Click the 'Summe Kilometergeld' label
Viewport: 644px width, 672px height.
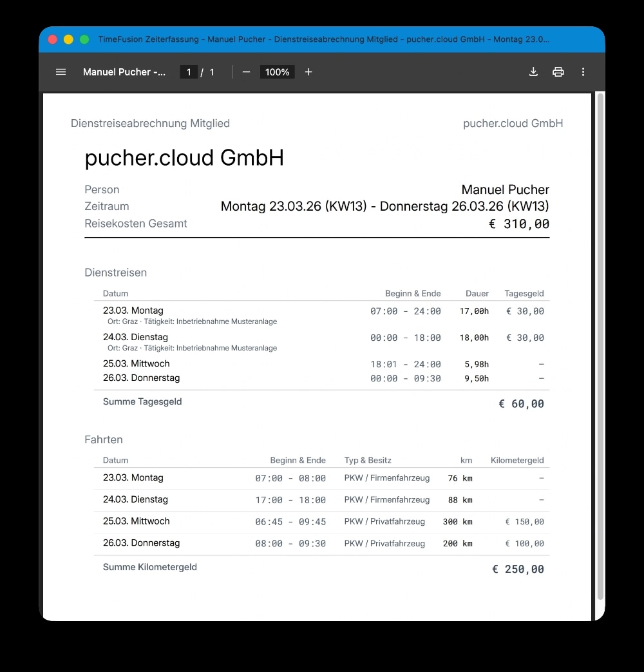coord(150,567)
